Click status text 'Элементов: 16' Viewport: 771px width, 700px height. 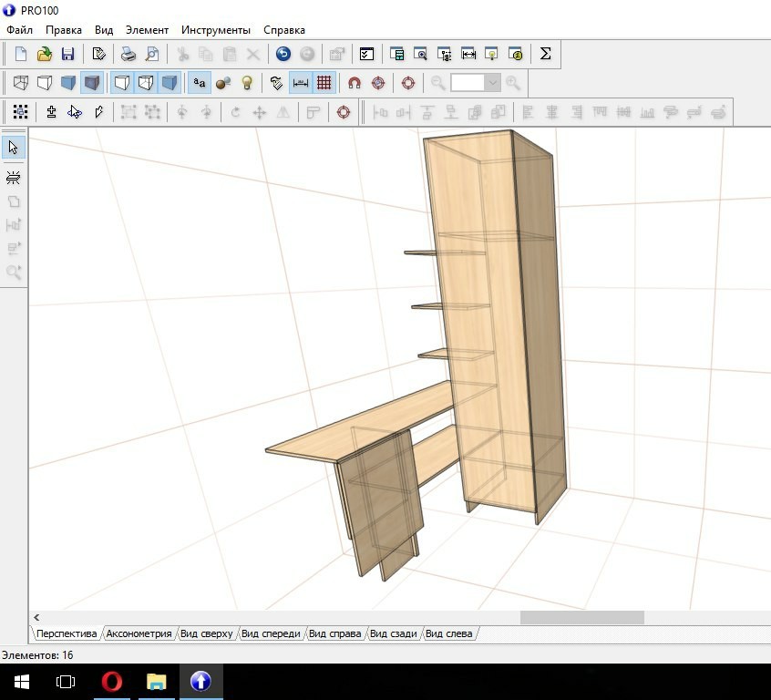point(37,655)
